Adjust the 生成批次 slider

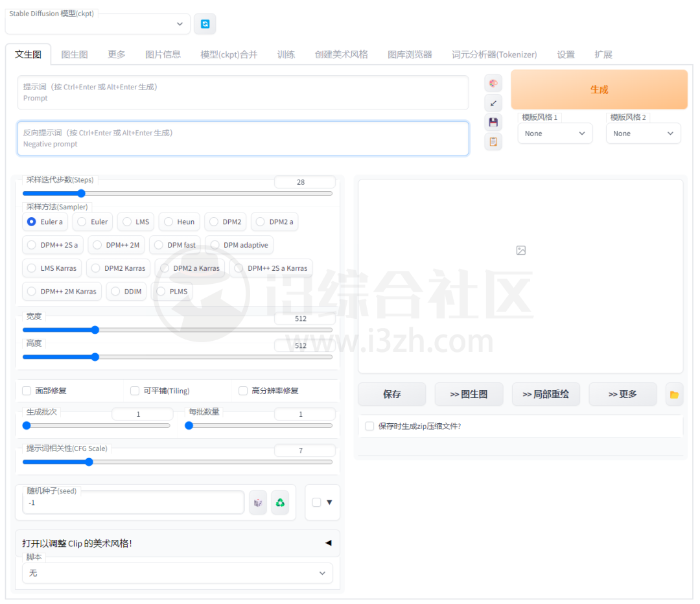pos(97,426)
